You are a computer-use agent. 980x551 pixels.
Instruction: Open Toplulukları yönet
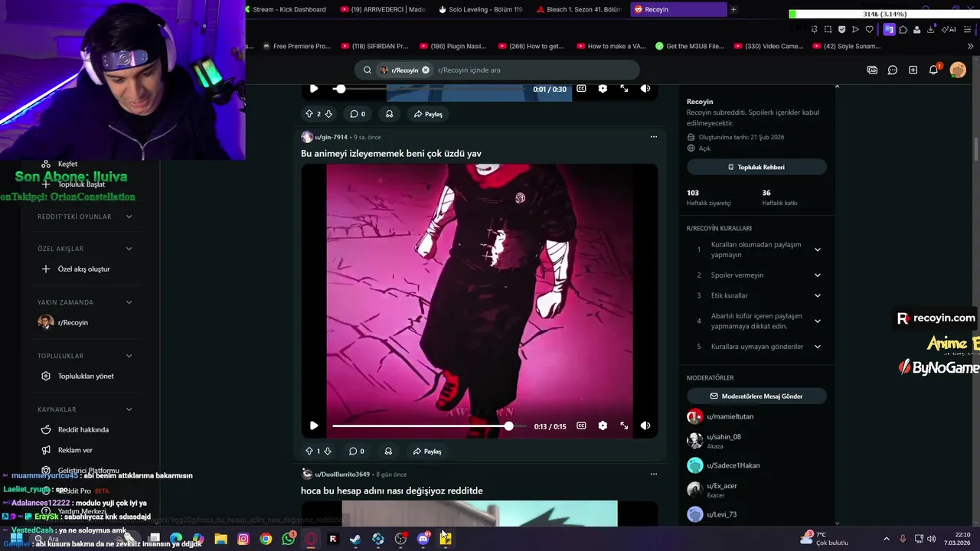click(x=85, y=376)
